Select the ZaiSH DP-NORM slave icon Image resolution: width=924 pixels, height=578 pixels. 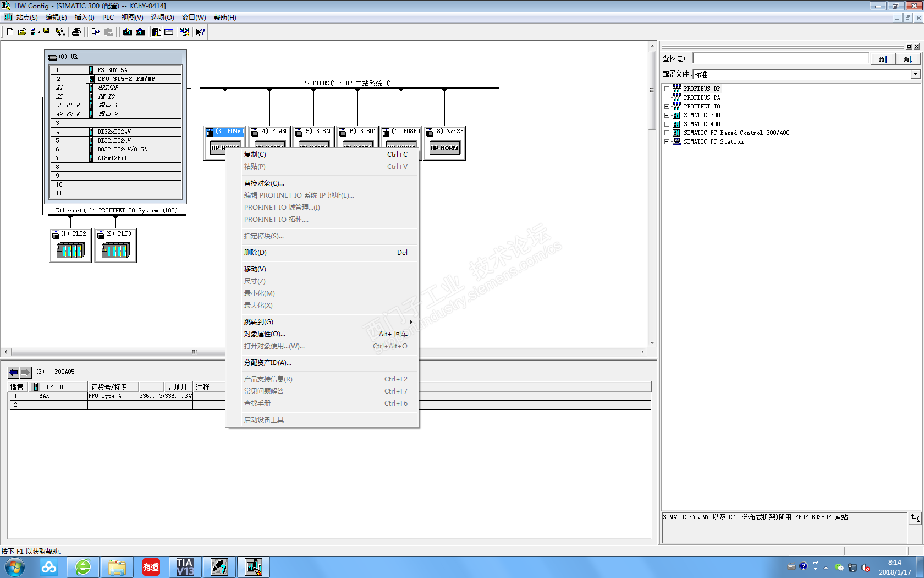click(445, 143)
